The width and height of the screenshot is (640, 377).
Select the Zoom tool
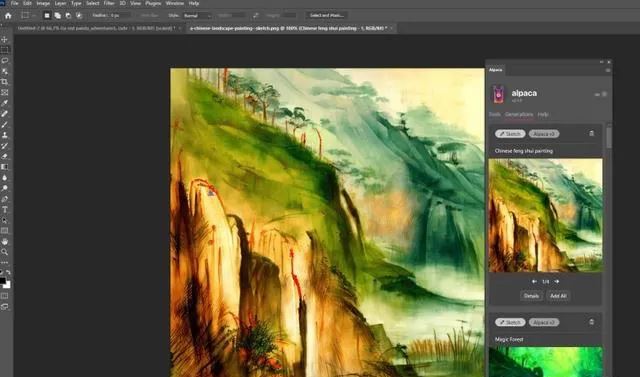point(4,252)
